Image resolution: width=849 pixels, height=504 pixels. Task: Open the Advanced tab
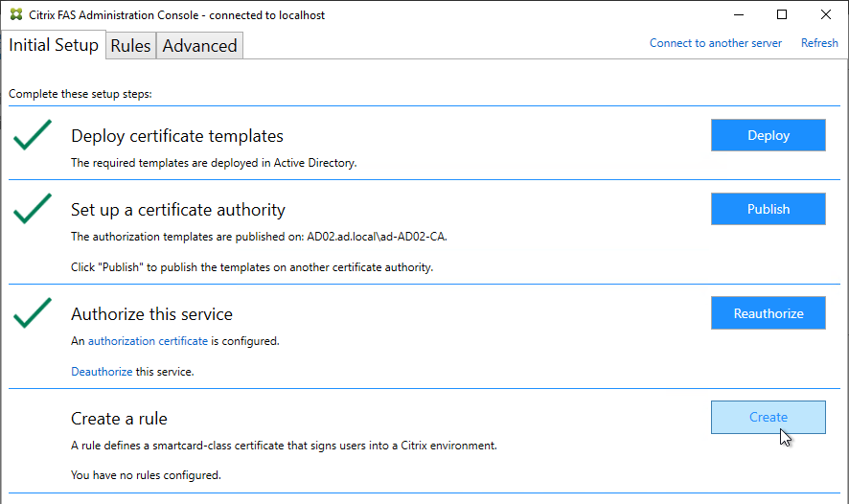[x=200, y=46]
